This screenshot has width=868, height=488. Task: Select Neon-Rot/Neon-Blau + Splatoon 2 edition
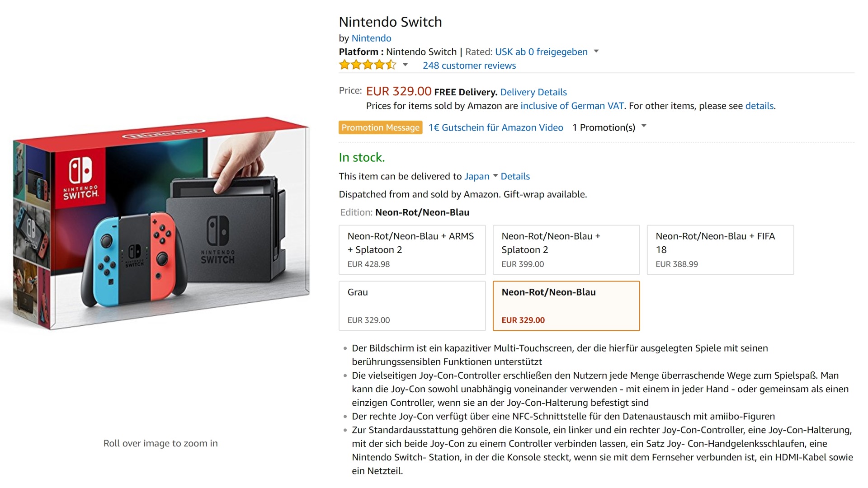coord(566,250)
